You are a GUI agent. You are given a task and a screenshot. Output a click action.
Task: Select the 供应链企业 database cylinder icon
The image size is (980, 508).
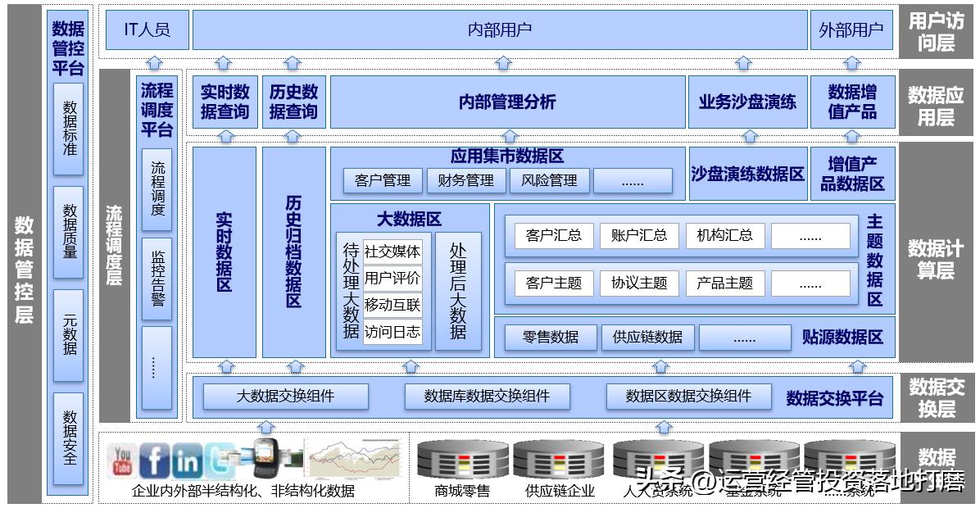tap(559, 460)
